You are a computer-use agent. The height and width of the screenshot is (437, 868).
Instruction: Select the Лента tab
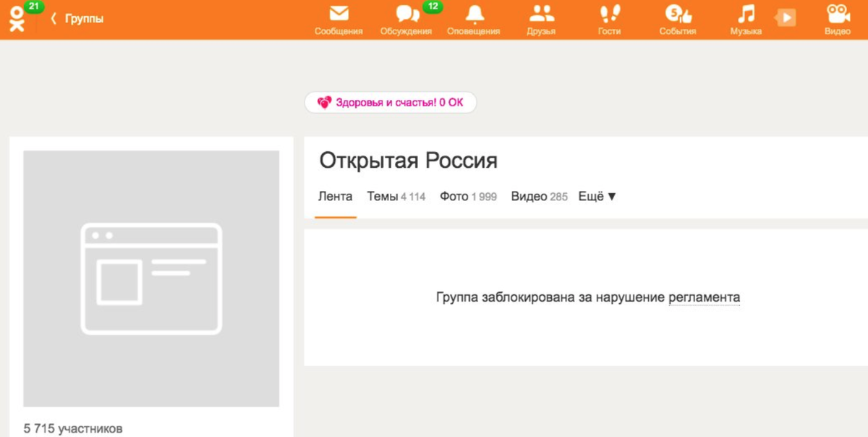coord(336,196)
